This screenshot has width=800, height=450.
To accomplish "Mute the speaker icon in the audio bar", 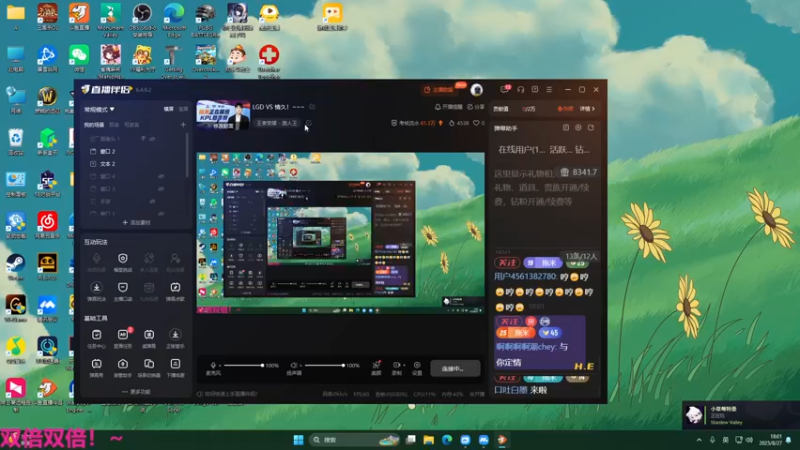I will 293,365.
